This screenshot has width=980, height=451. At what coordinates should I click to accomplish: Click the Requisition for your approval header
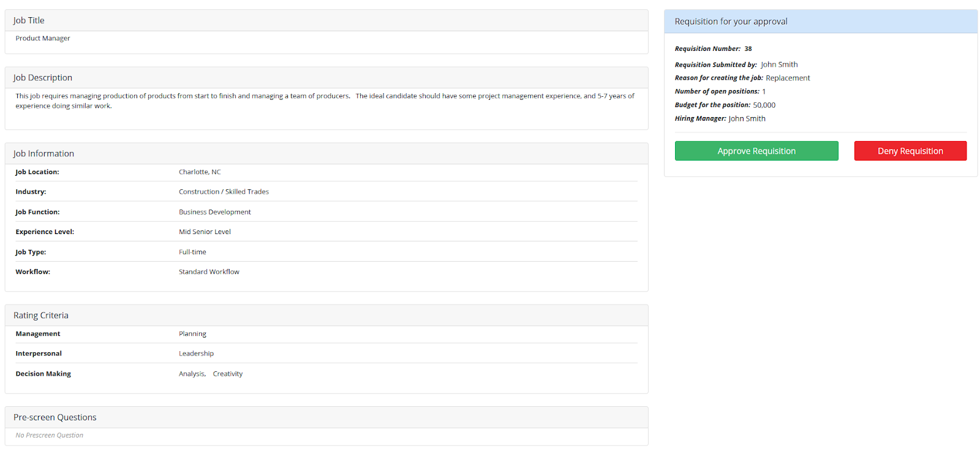coord(731,21)
